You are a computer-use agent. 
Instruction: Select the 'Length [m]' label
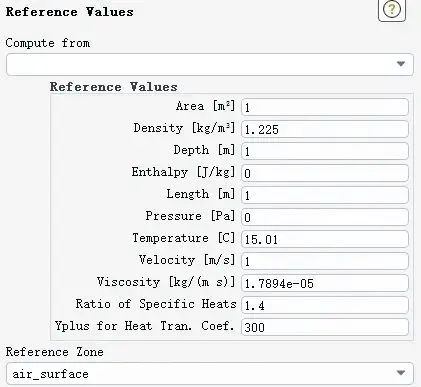[x=201, y=194]
